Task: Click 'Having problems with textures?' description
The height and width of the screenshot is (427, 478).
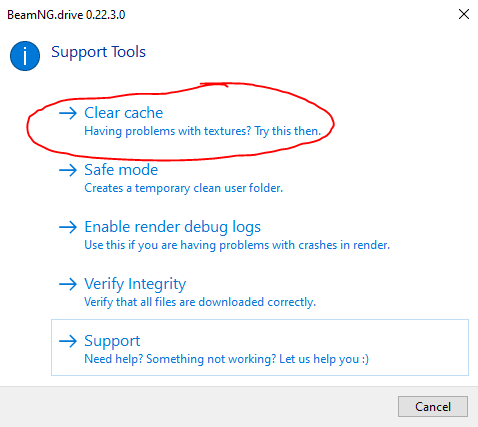Action: [x=167, y=131]
